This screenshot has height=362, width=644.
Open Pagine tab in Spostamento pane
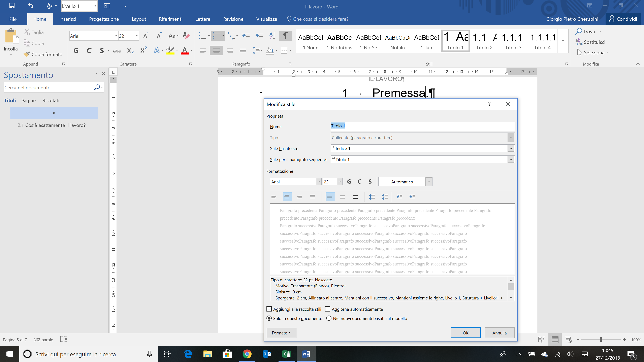coord(29,100)
